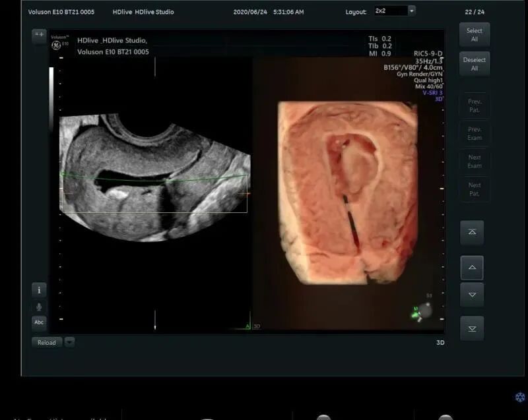Image resolution: width=528 pixels, height=420 pixels.
Task: Select the HDlive 3D rendered image
Action: [348, 193]
